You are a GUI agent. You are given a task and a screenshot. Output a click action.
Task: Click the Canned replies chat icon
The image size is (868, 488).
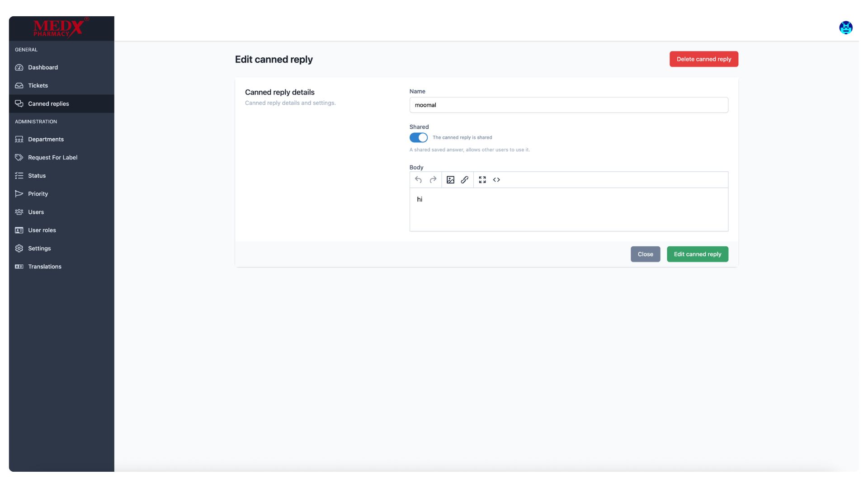(x=19, y=103)
